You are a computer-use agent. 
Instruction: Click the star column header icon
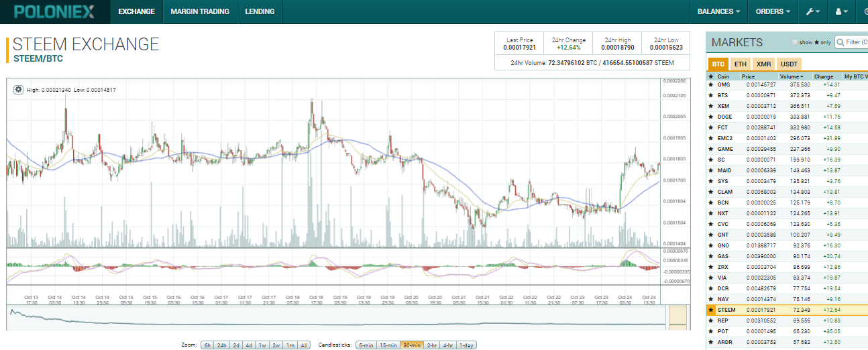pyautogui.click(x=710, y=76)
